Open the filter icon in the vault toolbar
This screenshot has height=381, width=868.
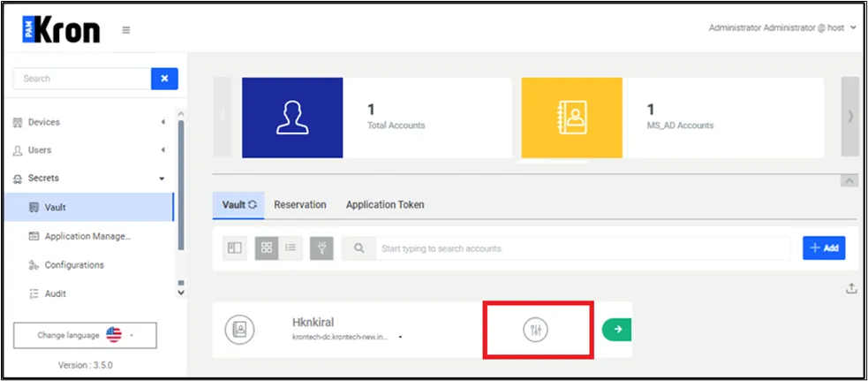[x=321, y=248]
